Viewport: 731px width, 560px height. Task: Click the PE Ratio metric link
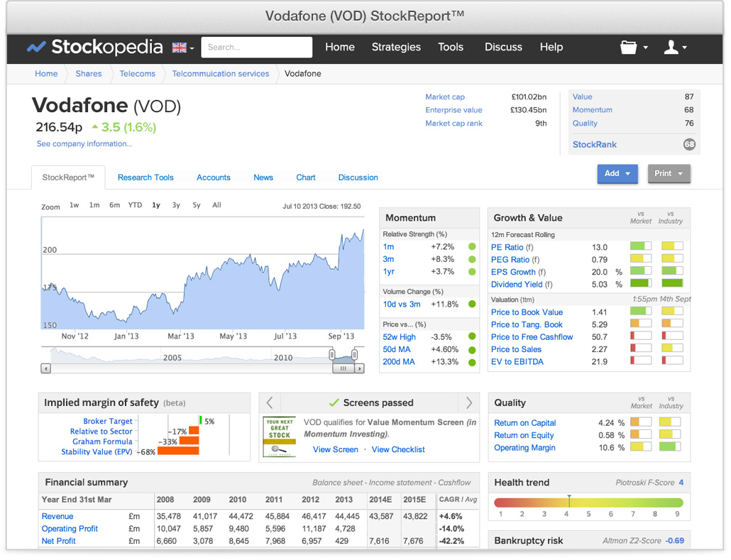point(507,247)
